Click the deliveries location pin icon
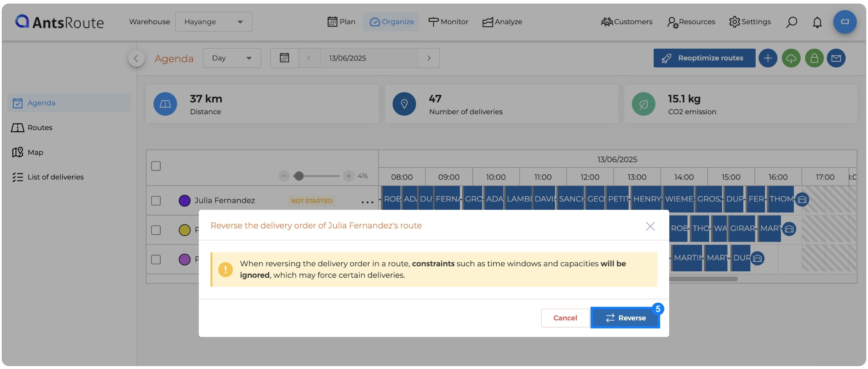Image resolution: width=868 pixels, height=369 pixels. tap(404, 104)
